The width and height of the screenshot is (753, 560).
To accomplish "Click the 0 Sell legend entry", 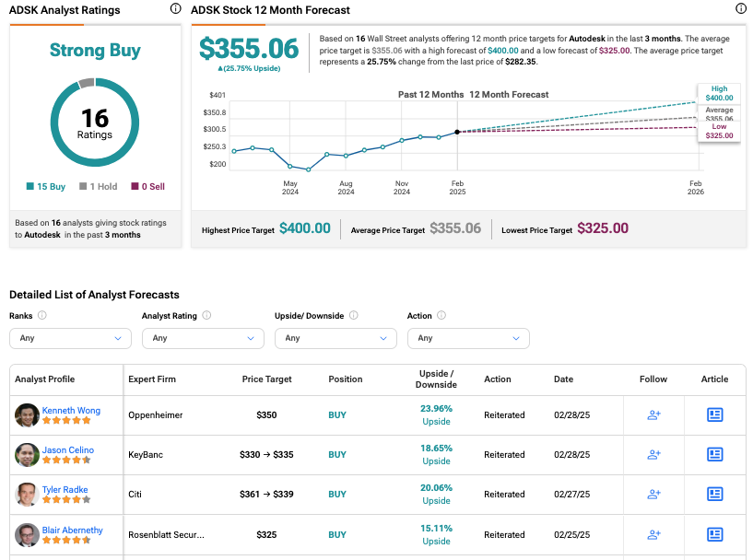I will [147, 187].
